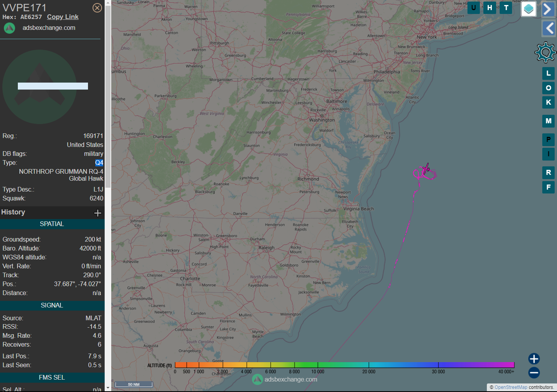Click the NORTHROP GRUMMAN RQ-4 Global Hawk text

pos(61,175)
